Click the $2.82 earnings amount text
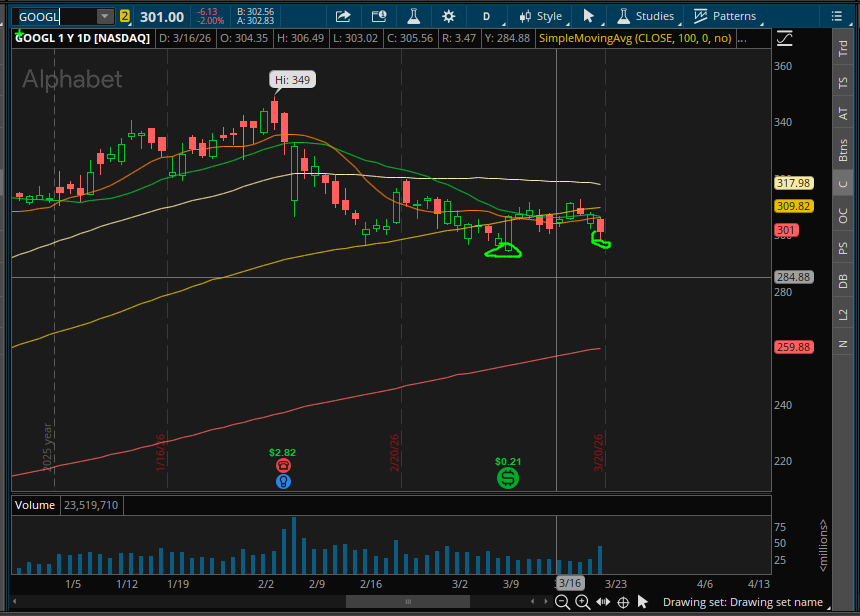This screenshot has height=616, width=860. click(282, 453)
